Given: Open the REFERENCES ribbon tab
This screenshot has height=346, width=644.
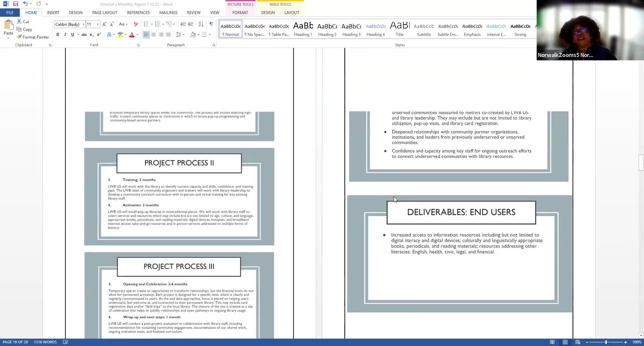Looking at the screenshot, I should point(138,12).
